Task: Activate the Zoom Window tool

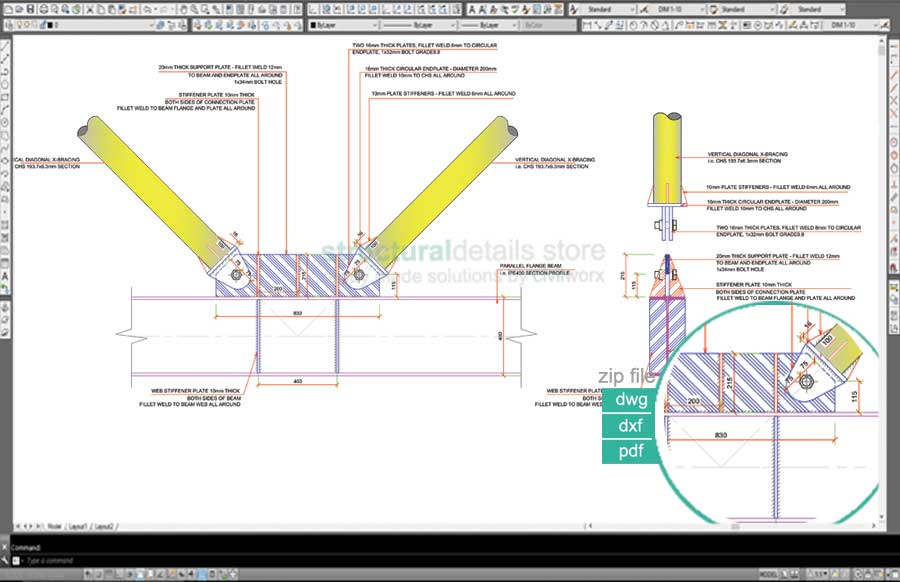Action: 205,9
